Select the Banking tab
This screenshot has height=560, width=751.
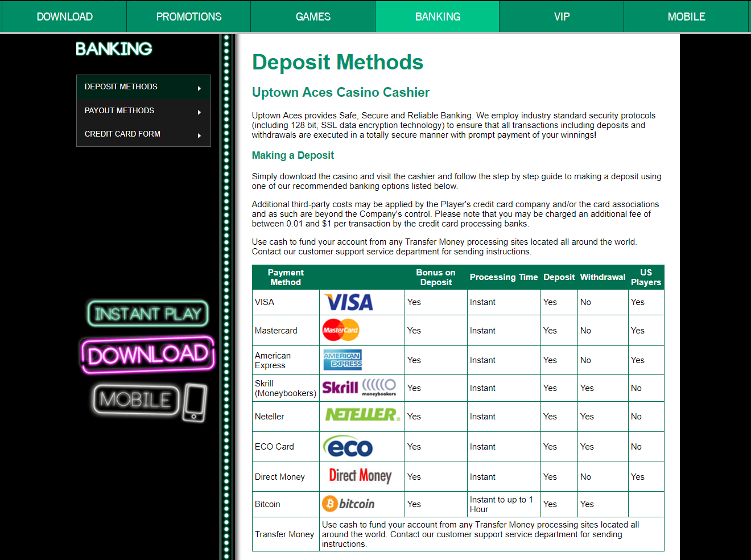(x=438, y=17)
